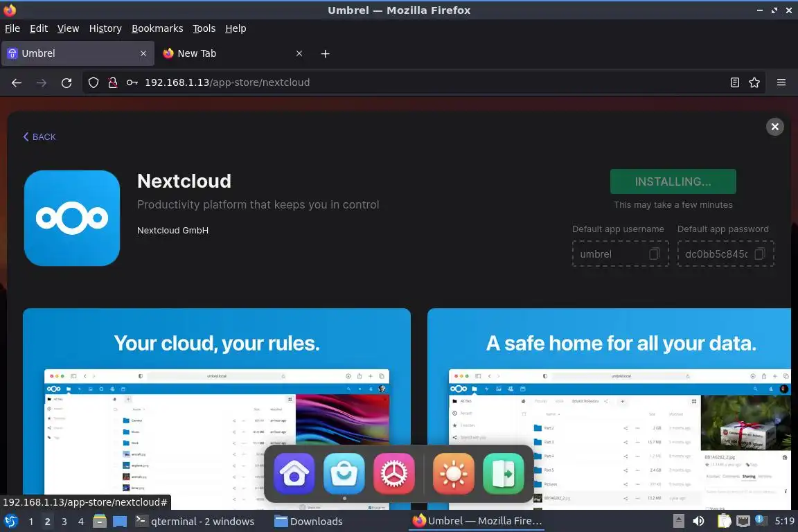Click the Firefox back arrow
This screenshot has height=532, width=798.
click(x=17, y=82)
